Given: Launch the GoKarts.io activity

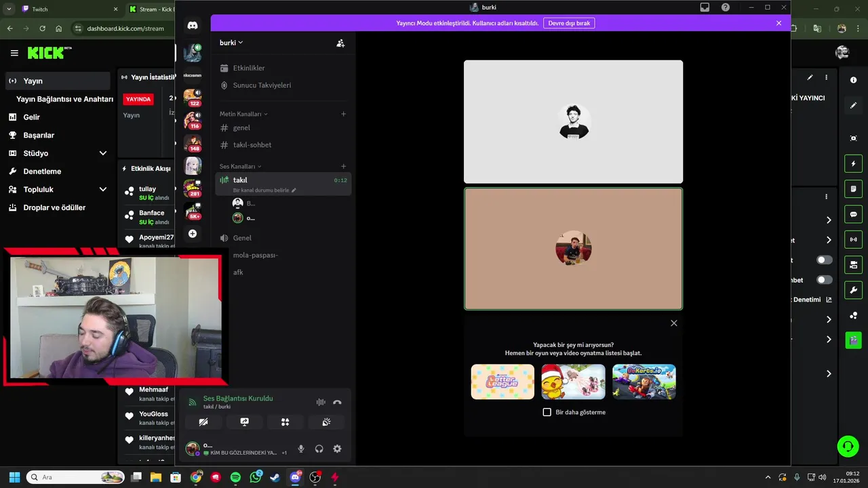Looking at the screenshot, I should click(x=644, y=382).
